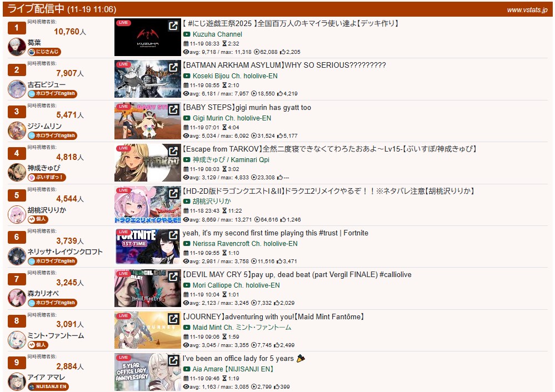Open external link icon on Tarkov thumbnail

coord(173,152)
